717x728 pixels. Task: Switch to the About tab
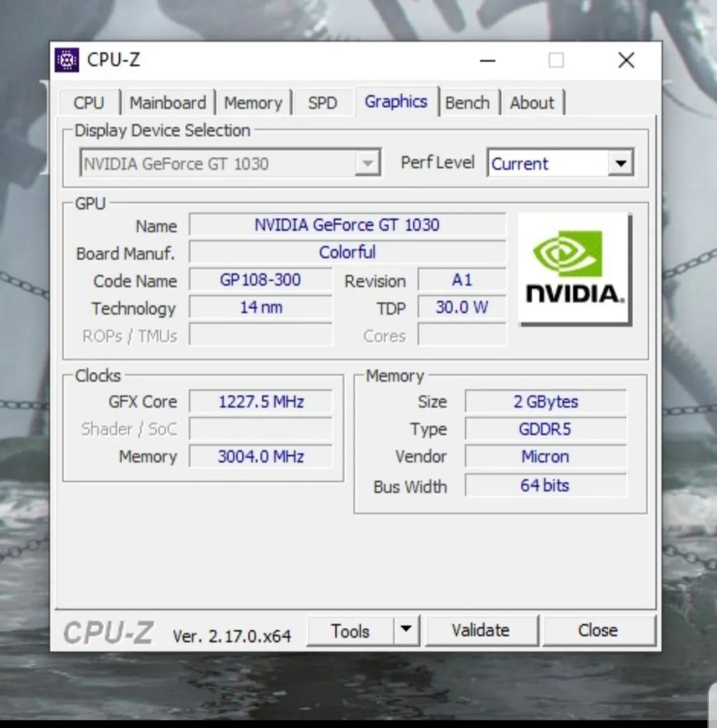[532, 103]
